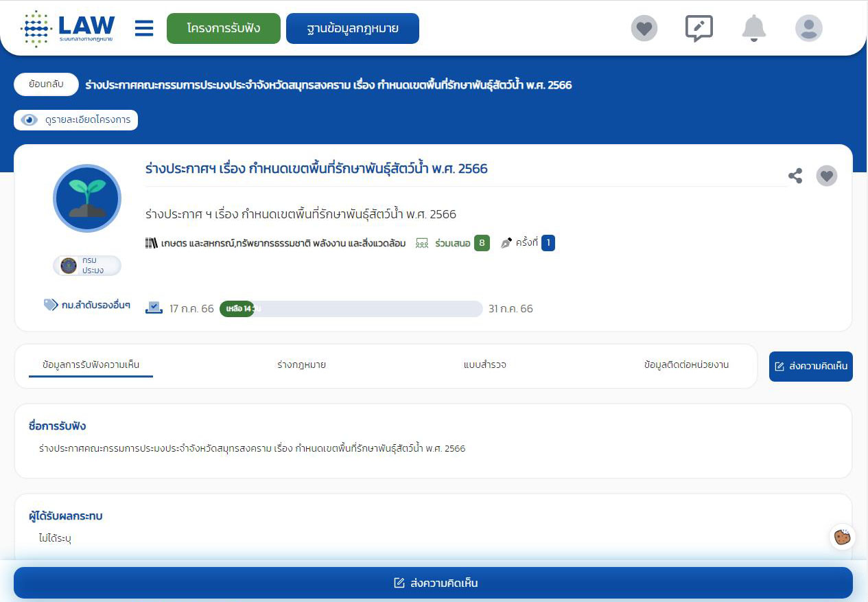
Task: Open the แบบสำรวจ tab
Action: coord(486,365)
